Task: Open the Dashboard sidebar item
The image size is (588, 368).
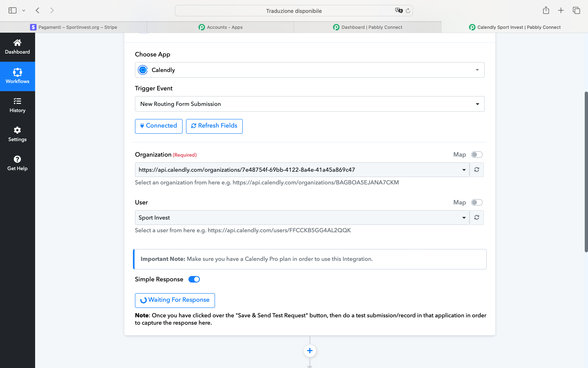Action: (x=18, y=47)
